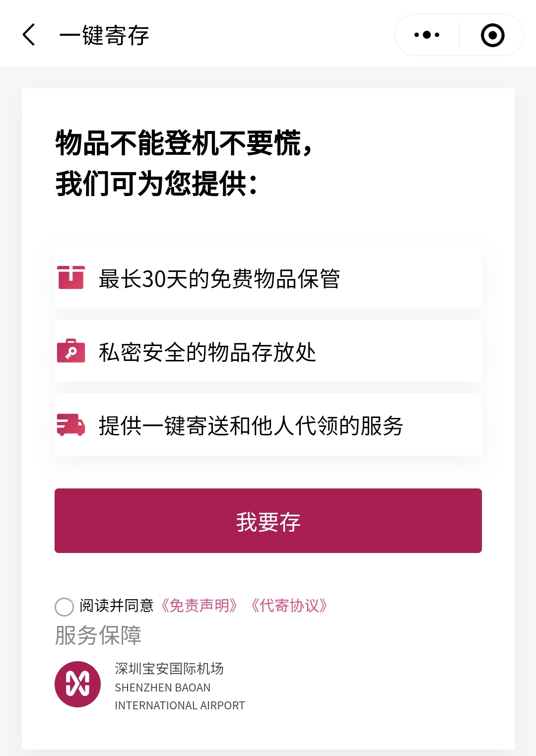The width and height of the screenshot is (536, 756).
Task: Select the 最长30天的免费物品保管 row
Action: pos(268,277)
